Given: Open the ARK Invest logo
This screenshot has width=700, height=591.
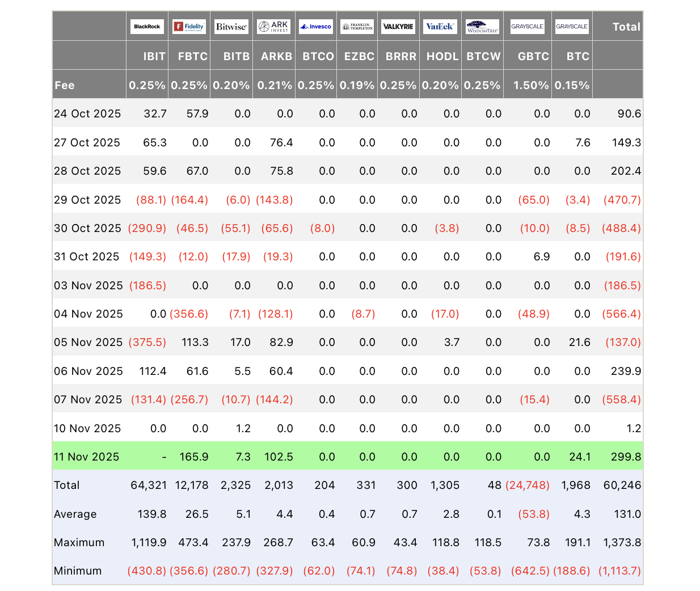Looking at the screenshot, I should click(x=273, y=27).
